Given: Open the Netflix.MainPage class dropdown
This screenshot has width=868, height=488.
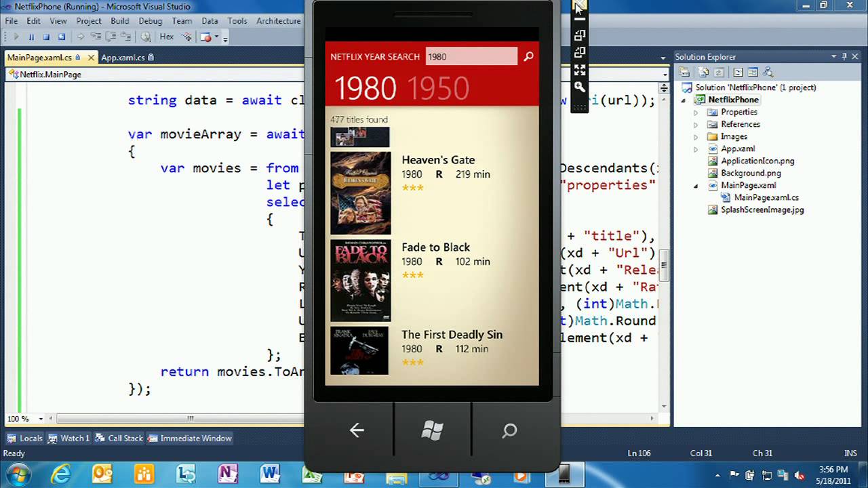Looking at the screenshot, I should click(x=156, y=75).
